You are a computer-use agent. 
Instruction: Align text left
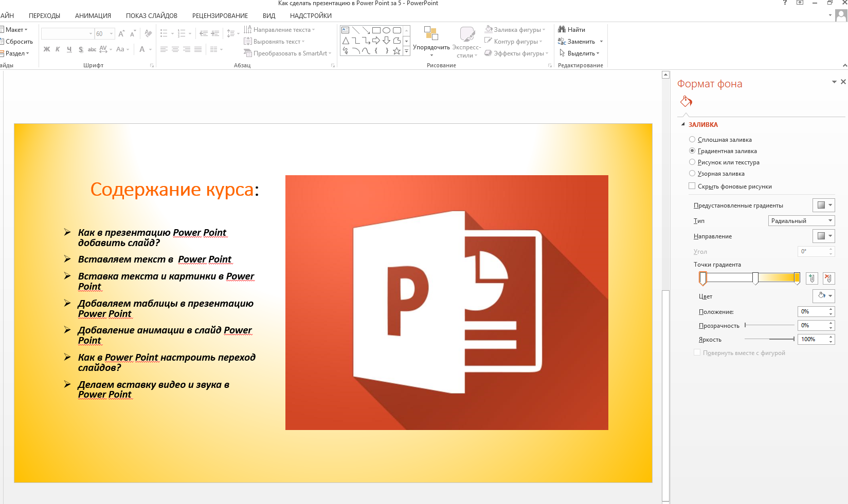(x=164, y=49)
